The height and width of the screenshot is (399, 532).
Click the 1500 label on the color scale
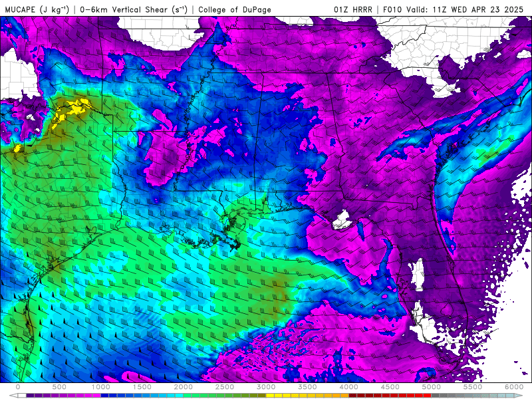point(142,387)
